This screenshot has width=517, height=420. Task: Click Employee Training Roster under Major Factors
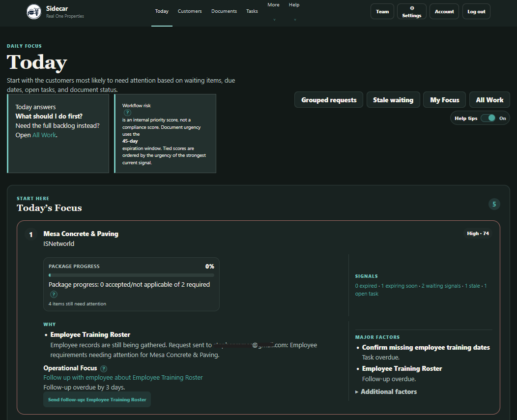(x=402, y=368)
